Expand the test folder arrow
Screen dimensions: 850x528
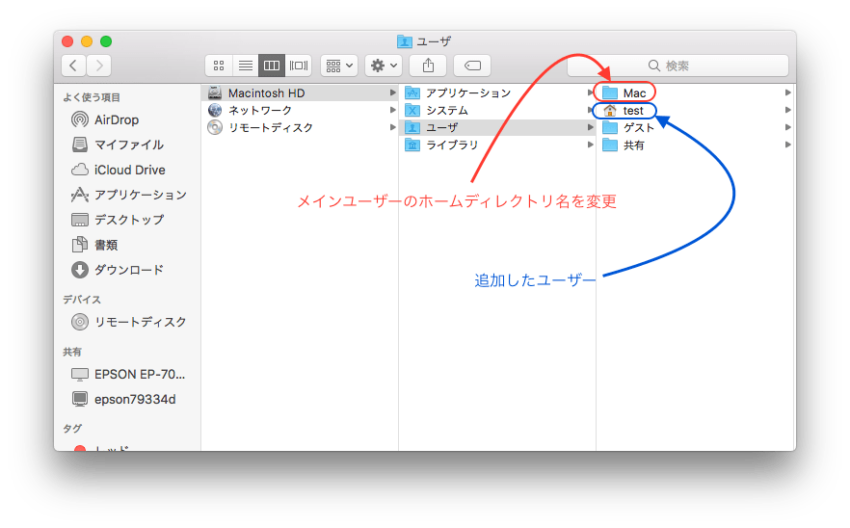(x=788, y=110)
